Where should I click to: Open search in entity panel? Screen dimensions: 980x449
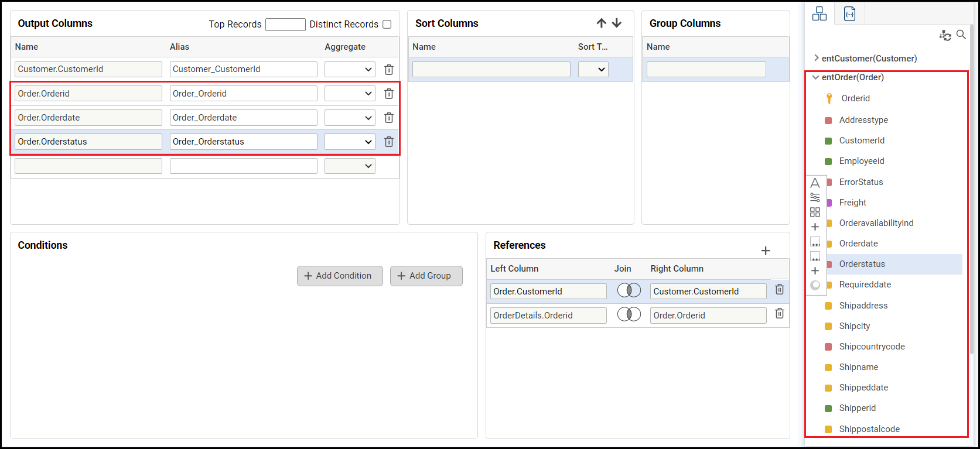pyautogui.click(x=961, y=35)
